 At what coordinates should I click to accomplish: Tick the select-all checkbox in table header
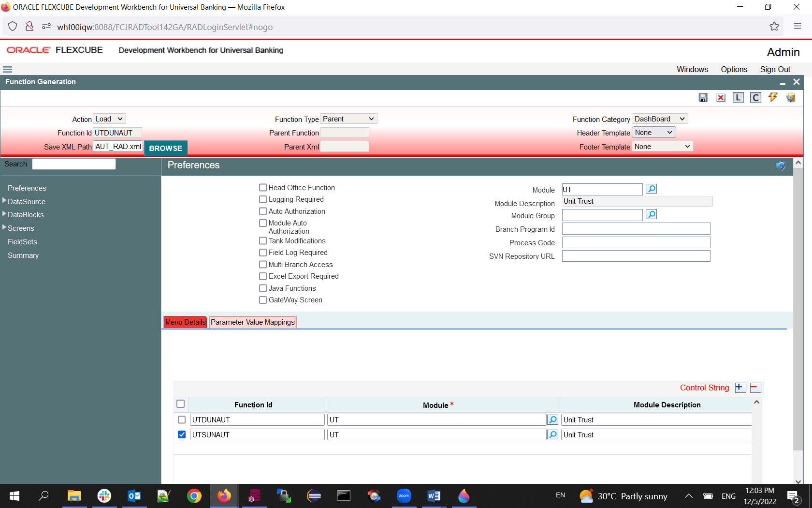click(x=181, y=403)
